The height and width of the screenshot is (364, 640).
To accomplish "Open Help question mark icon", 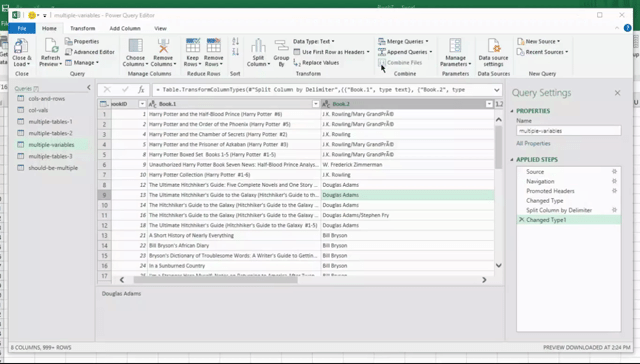I will pyautogui.click(x=627, y=28).
